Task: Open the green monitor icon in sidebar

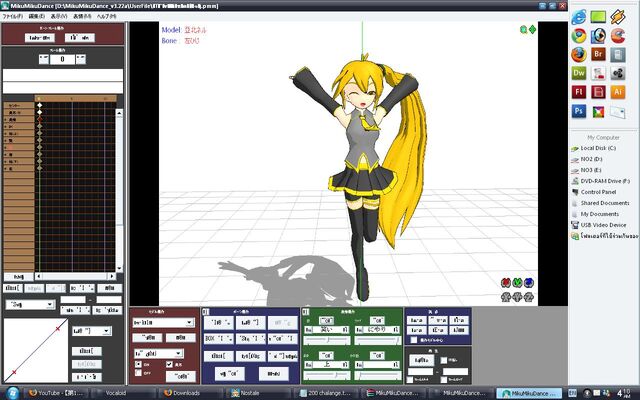Action: (598, 17)
